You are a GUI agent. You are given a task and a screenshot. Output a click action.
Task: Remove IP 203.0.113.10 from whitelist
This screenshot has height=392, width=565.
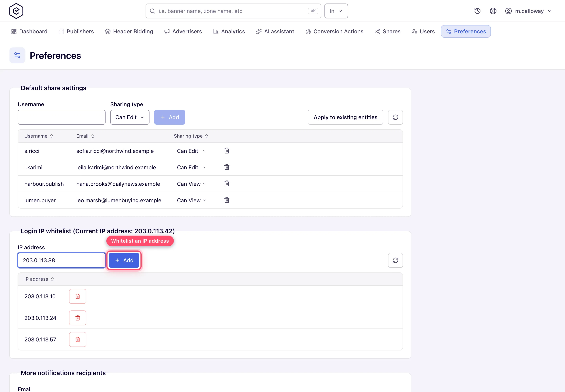[78, 296]
